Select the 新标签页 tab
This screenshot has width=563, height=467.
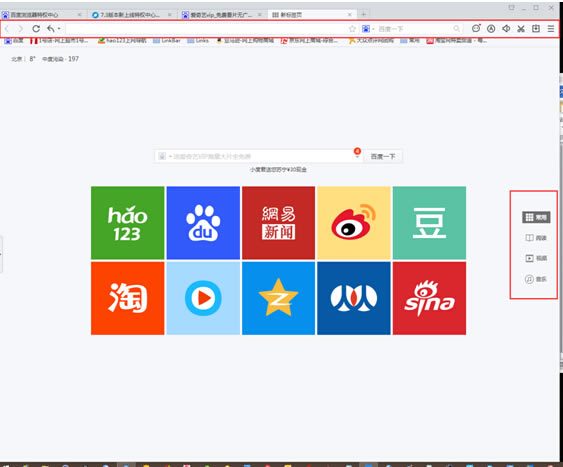click(312, 15)
